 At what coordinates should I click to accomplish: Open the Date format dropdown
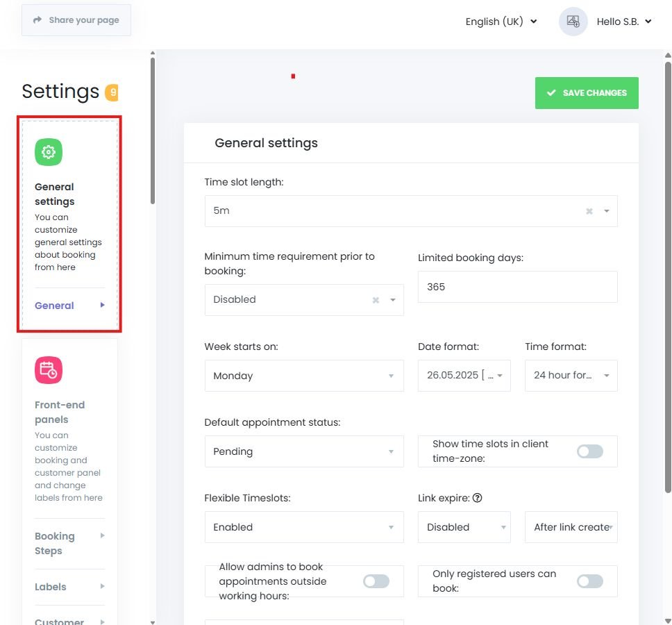point(464,376)
